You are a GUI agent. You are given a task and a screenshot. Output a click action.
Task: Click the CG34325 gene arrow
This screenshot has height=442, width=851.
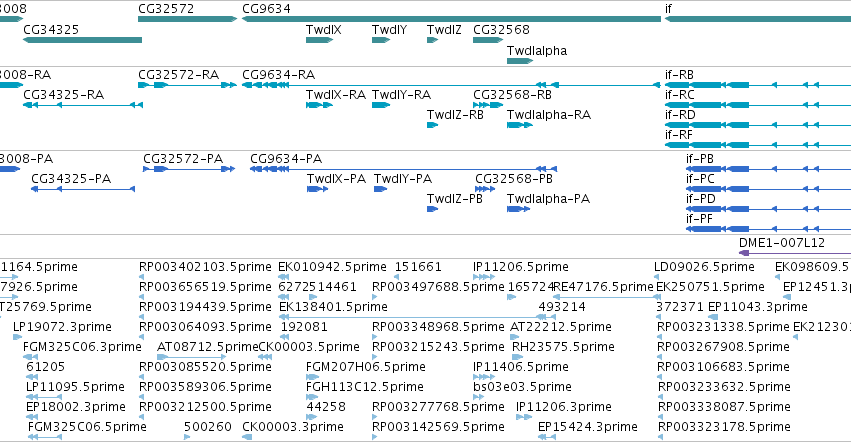tap(82, 40)
